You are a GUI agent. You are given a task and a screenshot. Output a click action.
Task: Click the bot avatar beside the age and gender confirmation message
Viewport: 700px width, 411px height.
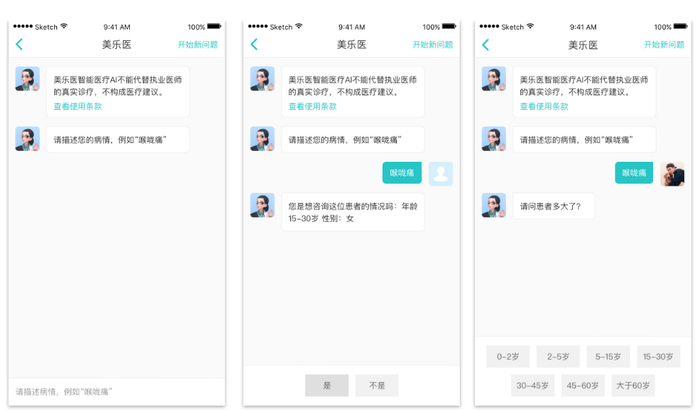click(263, 206)
